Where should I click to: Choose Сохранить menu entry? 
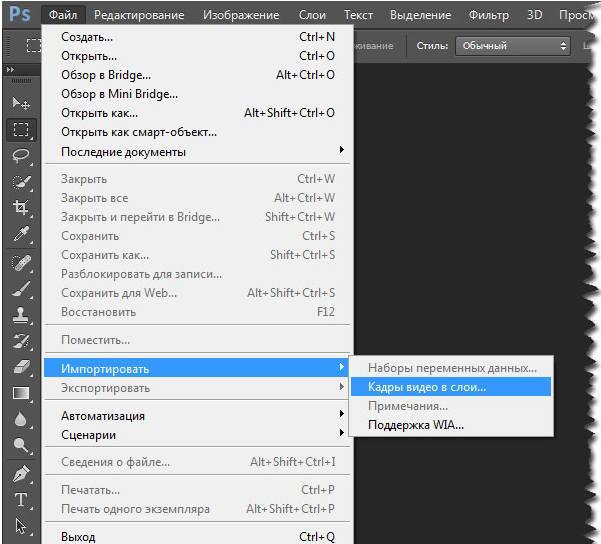click(197, 236)
